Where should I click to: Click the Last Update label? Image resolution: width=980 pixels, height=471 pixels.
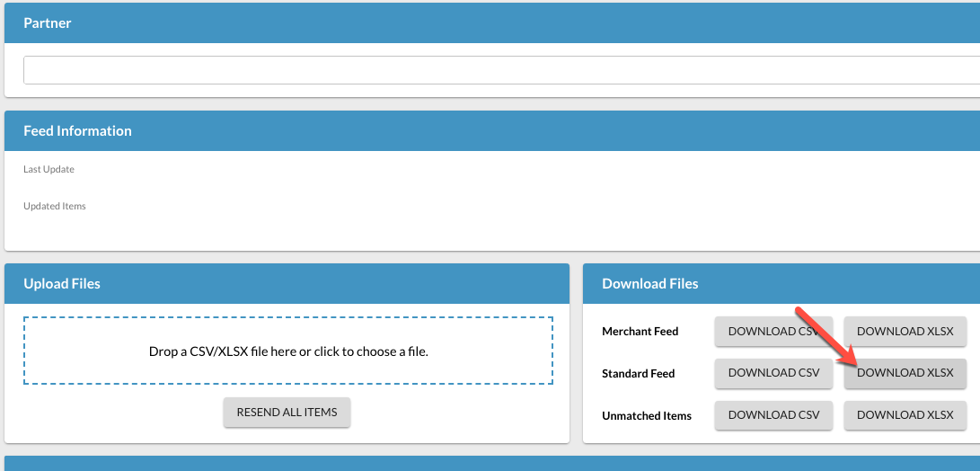click(x=49, y=170)
